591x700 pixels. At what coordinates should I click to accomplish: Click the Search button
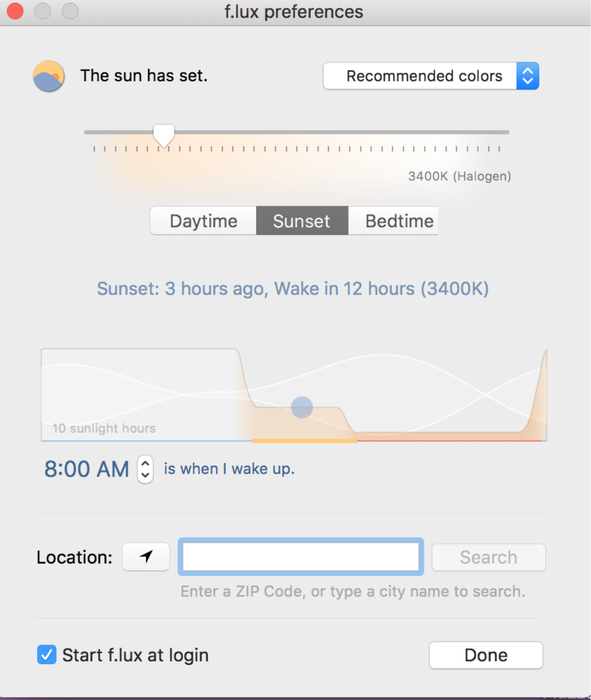pyautogui.click(x=489, y=557)
